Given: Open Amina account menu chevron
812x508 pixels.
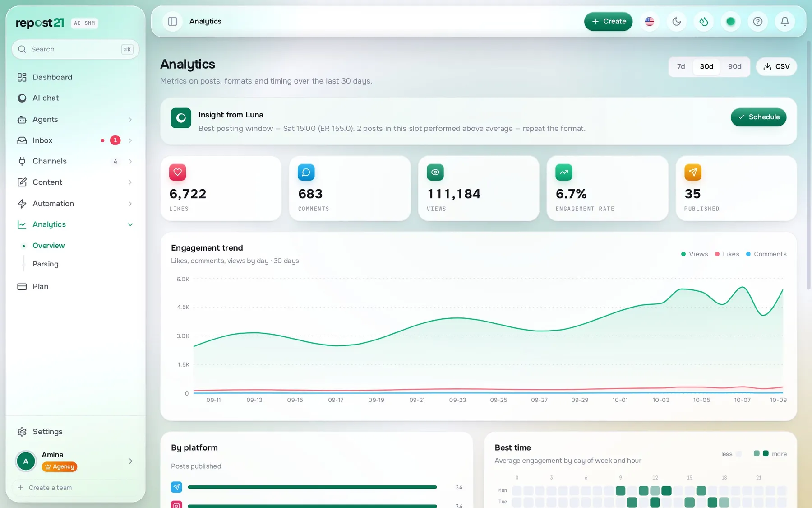Looking at the screenshot, I should coord(130,461).
